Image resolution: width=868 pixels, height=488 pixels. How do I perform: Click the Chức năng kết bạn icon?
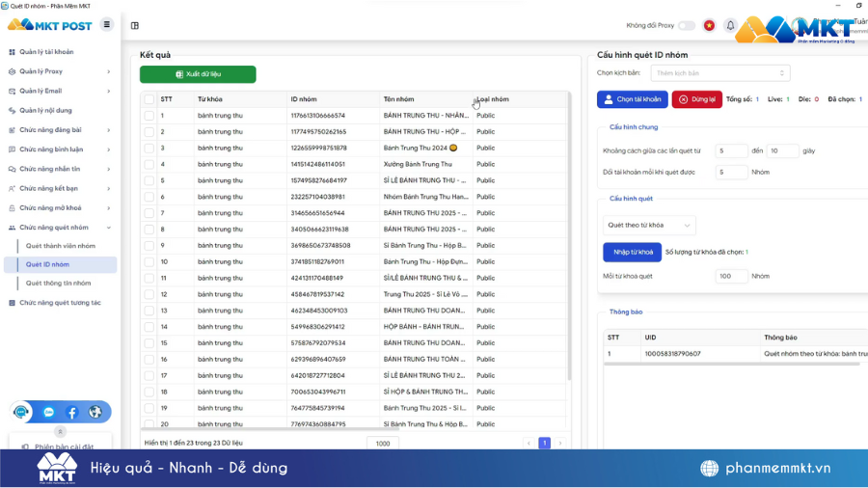point(13,189)
